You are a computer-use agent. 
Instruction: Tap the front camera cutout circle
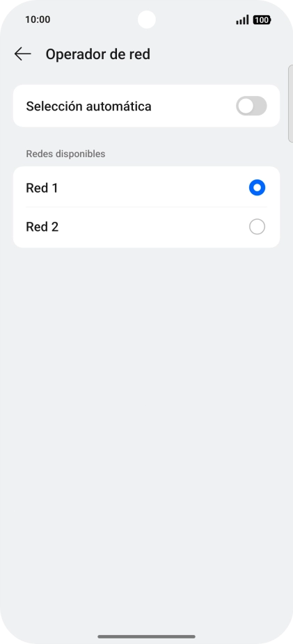(147, 19)
